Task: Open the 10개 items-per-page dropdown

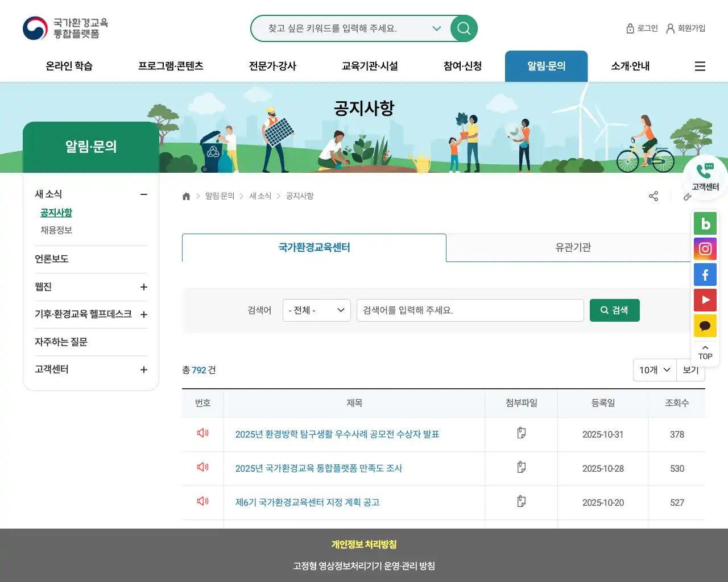Action: (x=655, y=369)
